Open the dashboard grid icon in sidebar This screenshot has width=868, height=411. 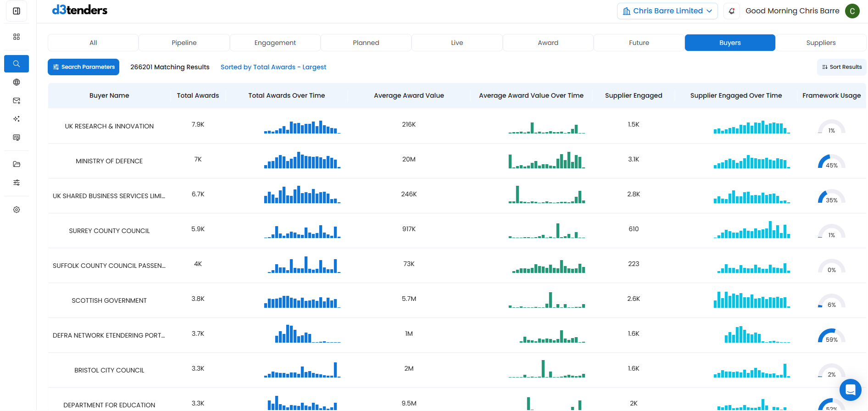coord(17,37)
